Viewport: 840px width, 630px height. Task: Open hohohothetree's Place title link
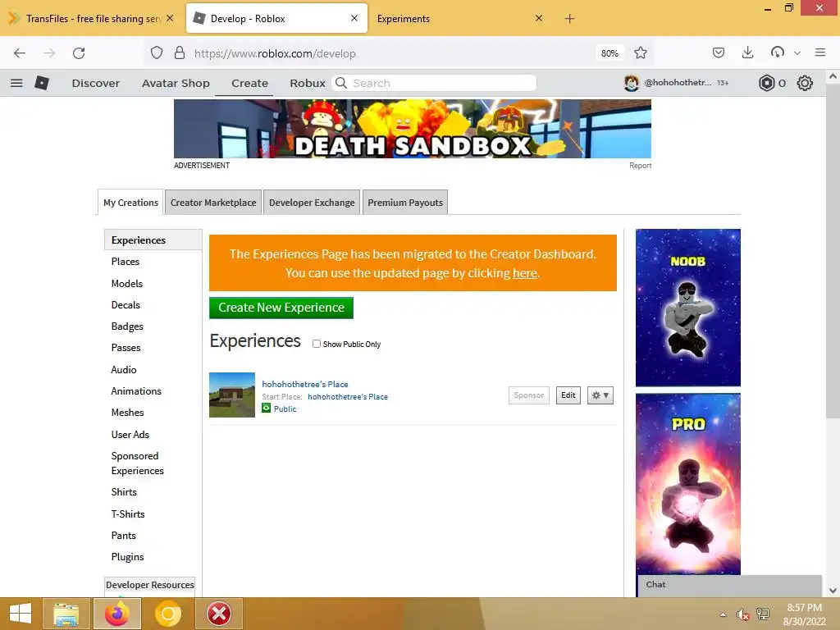coord(305,384)
